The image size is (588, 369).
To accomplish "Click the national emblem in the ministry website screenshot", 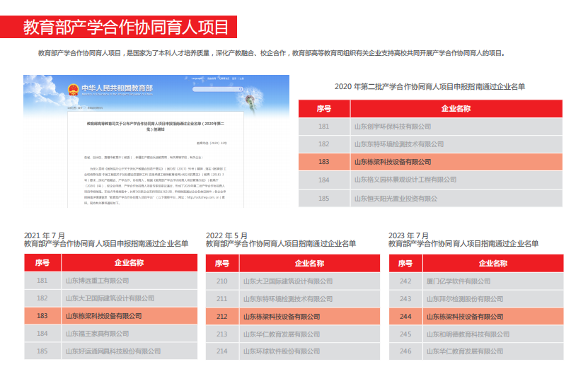I will (73, 90).
